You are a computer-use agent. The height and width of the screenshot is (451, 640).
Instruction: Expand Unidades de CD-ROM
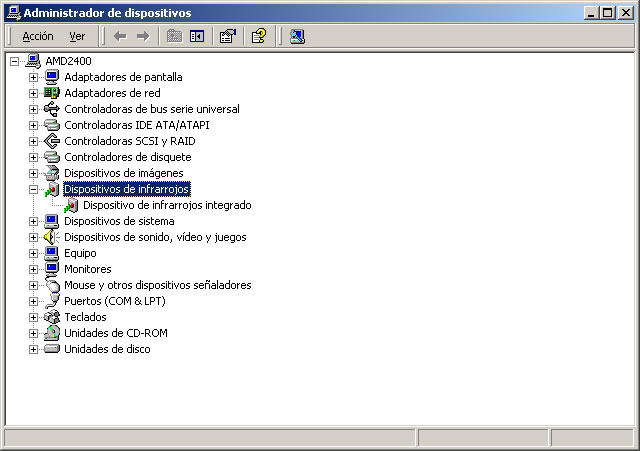33,333
